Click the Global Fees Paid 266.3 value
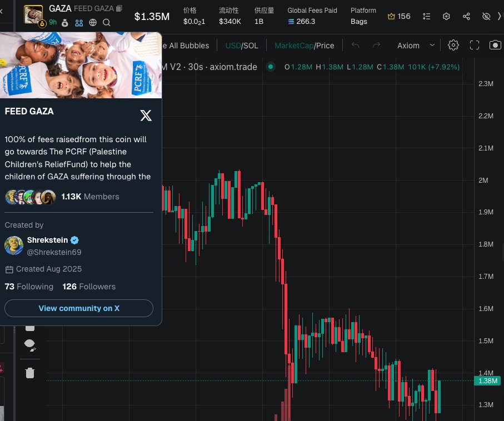 pyautogui.click(x=302, y=22)
